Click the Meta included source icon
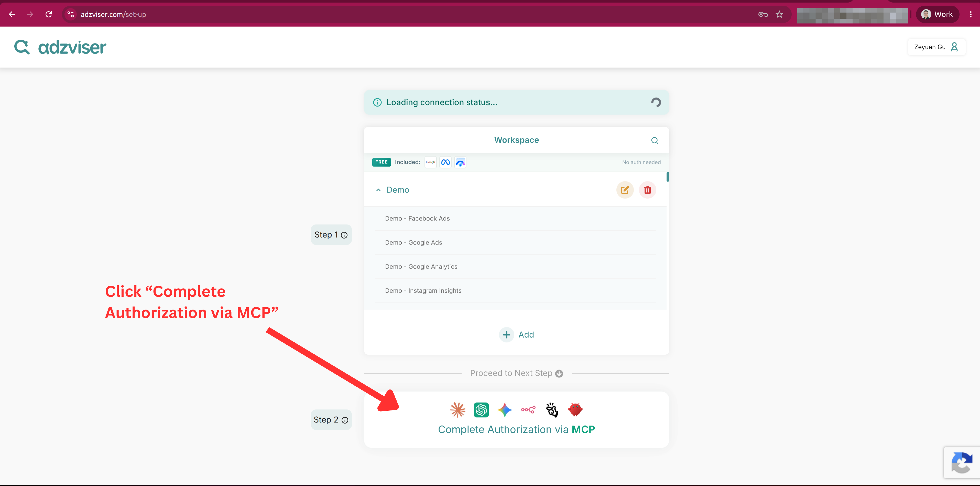The image size is (980, 486). (x=445, y=163)
